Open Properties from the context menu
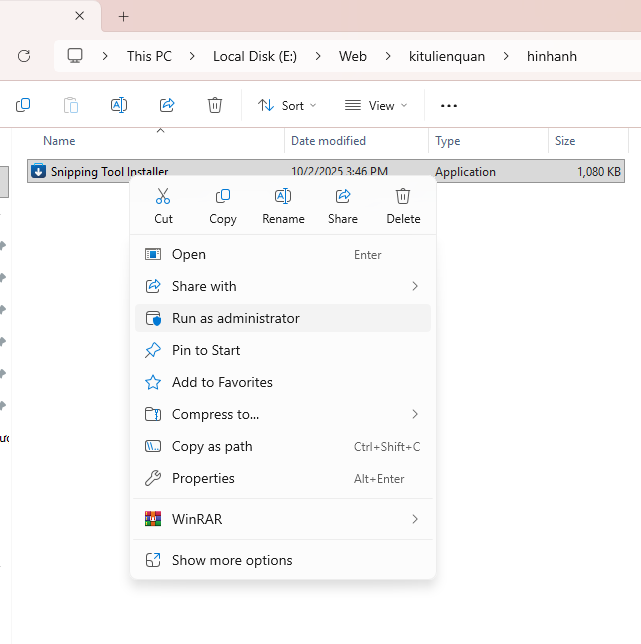 tap(283, 478)
